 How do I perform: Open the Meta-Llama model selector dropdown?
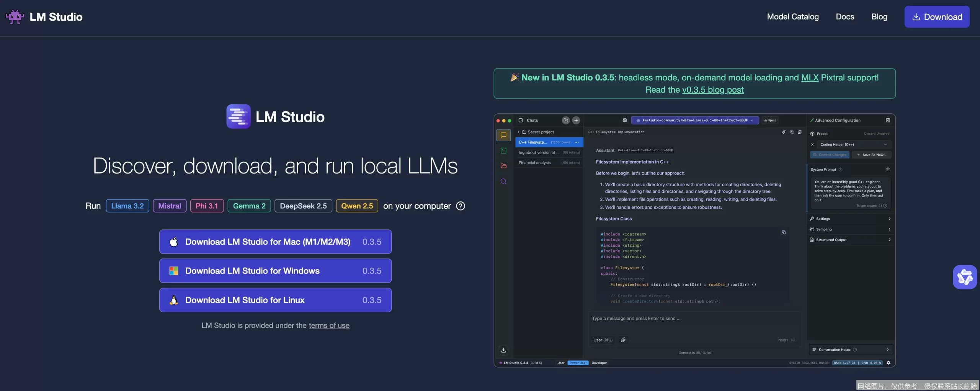coord(694,120)
